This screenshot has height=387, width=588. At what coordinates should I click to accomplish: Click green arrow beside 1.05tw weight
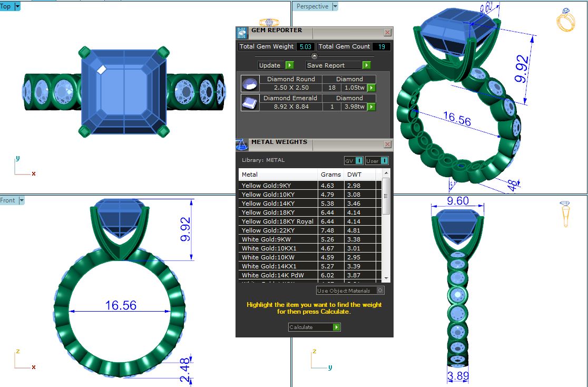pyautogui.click(x=371, y=88)
